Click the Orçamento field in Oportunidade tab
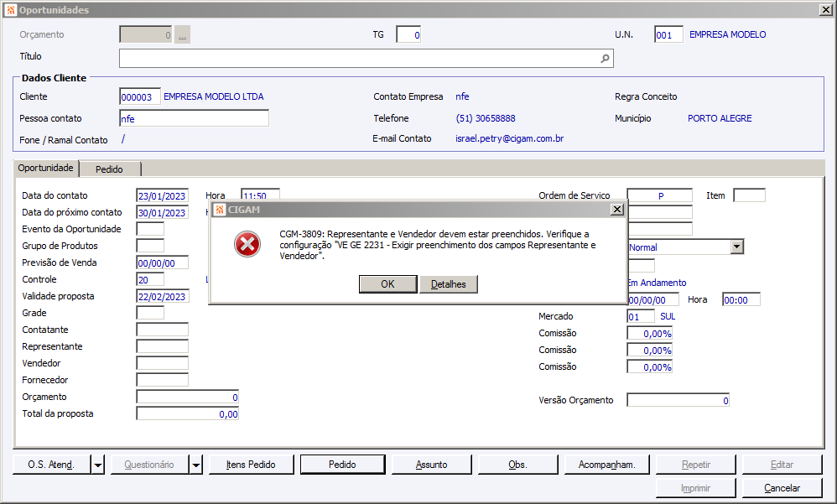 (x=187, y=397)
